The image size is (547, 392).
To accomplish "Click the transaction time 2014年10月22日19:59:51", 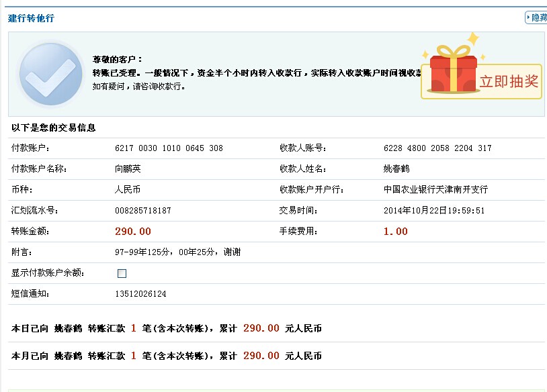I will pos(434,211).
